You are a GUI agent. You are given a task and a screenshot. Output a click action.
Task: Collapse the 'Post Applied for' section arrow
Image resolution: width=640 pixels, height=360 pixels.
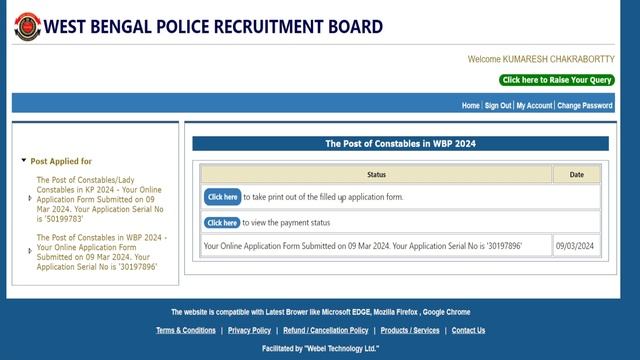point(24,160)
